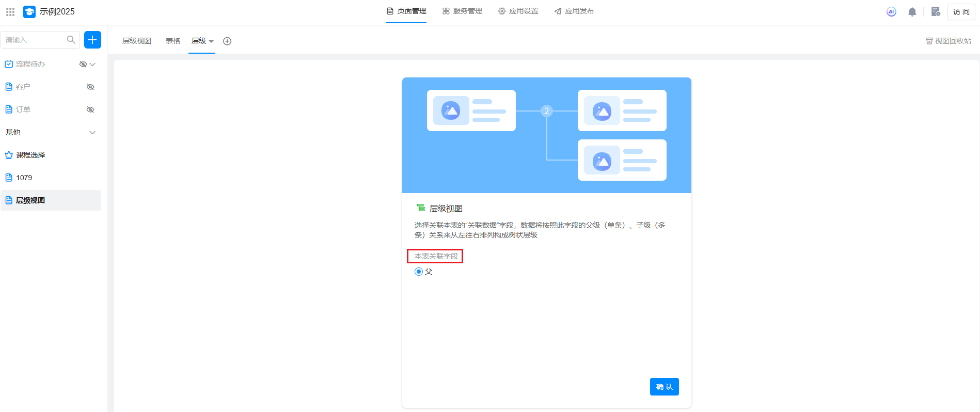
Task: Click the document settings icon beside 访问
Action: point(935,11)
